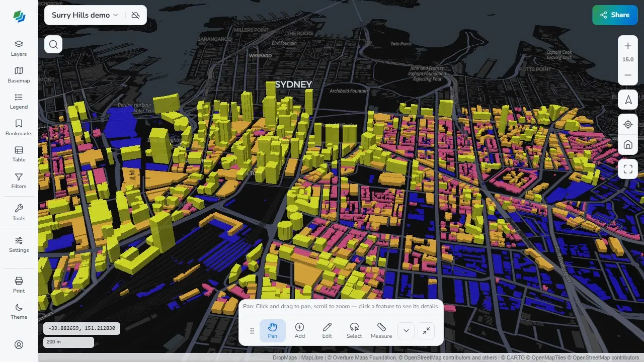Zoom out with the minus button
This screenshot has width=644, height=362.
[628, 75]
